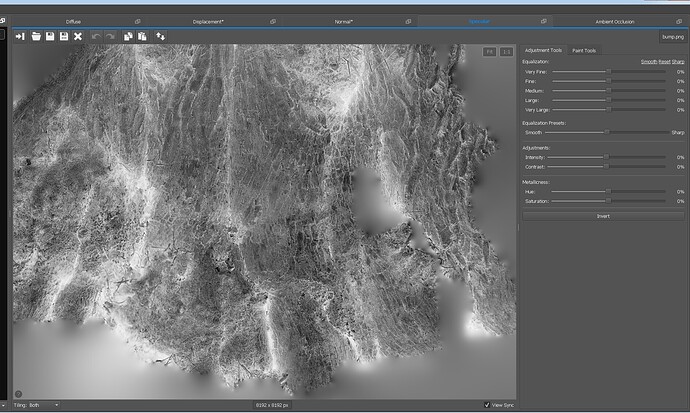Viewport: 690px width, 413px height.
Task: Open the Tiling dropdown set to Both
Action: [x=44, y=405]
